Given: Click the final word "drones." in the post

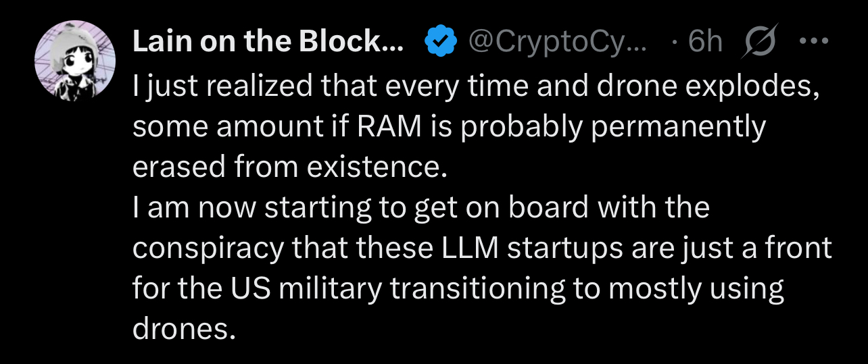Looking at the screenshot, I should click(185, 330).
